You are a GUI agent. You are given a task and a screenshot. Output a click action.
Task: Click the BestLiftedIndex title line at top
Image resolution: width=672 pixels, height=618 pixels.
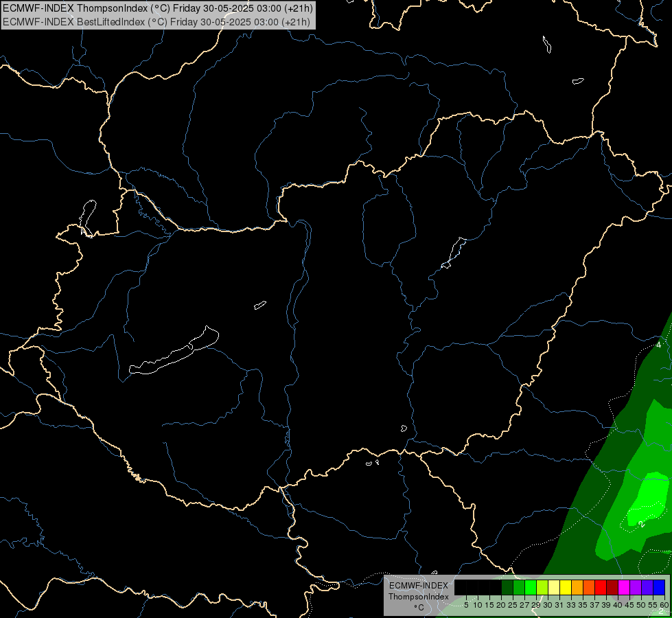point(157,22)
